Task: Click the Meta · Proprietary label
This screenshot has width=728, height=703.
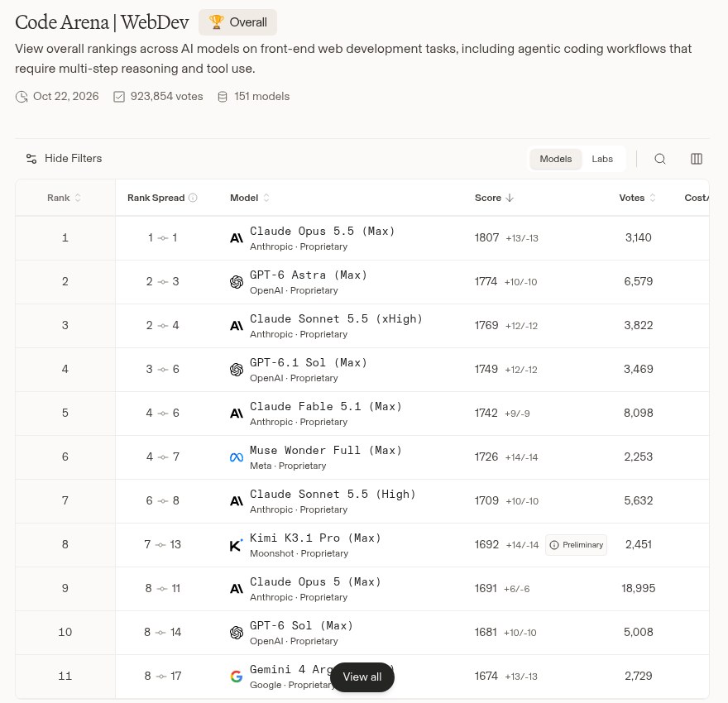Action: pos(288,466)
